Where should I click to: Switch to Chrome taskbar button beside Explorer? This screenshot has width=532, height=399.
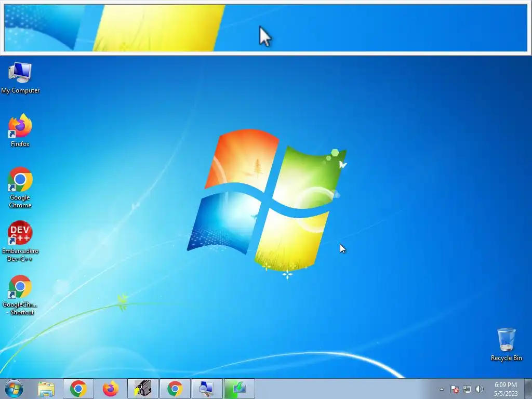(x=78, y=389)
